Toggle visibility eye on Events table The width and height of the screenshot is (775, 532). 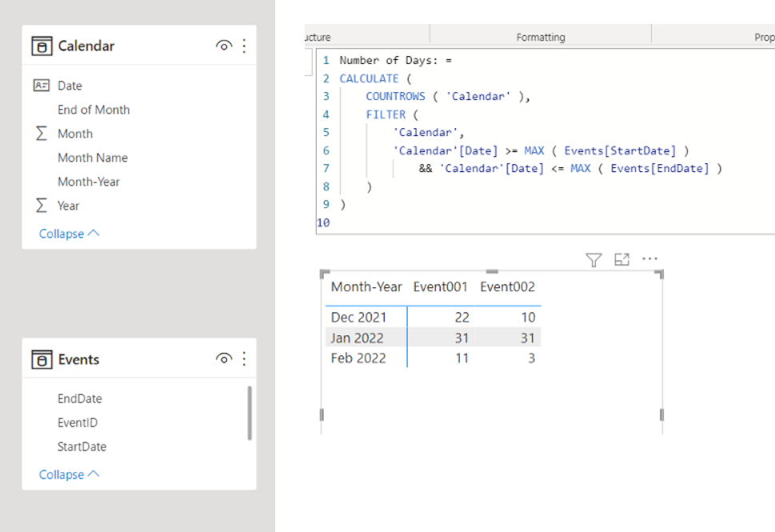(x=224, y=358)
